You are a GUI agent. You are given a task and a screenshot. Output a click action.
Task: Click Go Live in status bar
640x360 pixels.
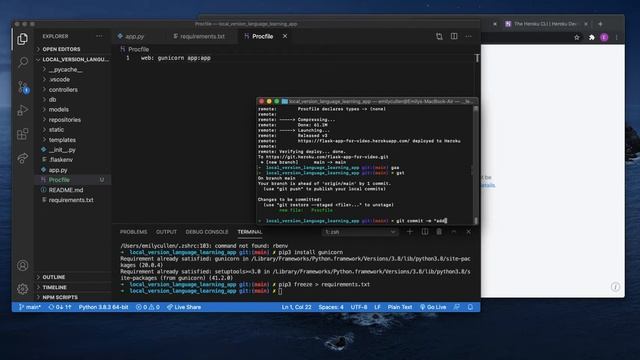click(x=433, y=307)
